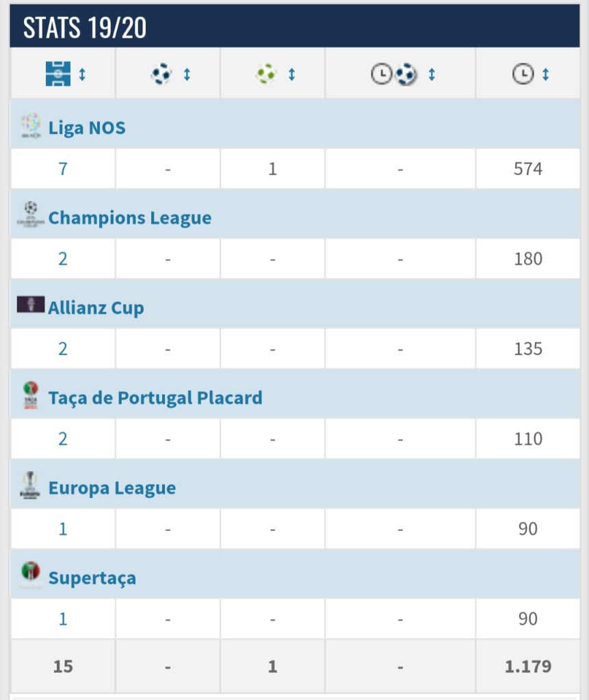Sort by matches played arrows
This screenshot has height=700, width=589.
[x=83, y=74]
